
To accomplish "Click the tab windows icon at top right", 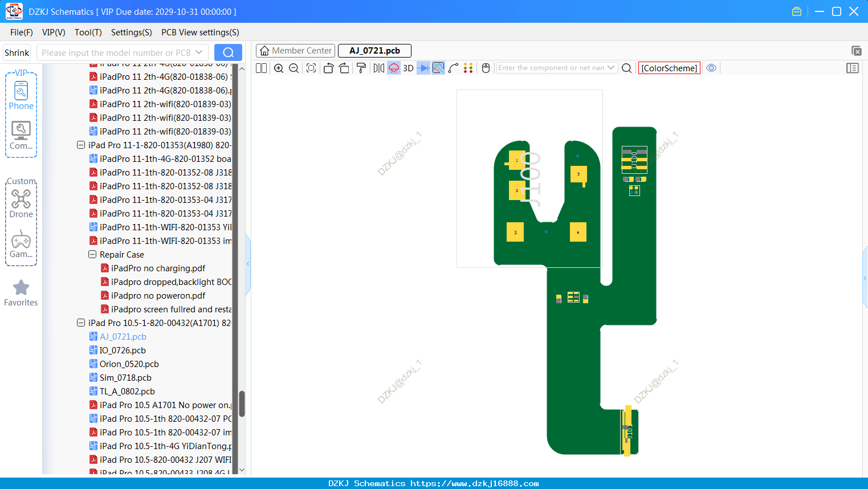I will pyautogui.click(x=856, y=51).
